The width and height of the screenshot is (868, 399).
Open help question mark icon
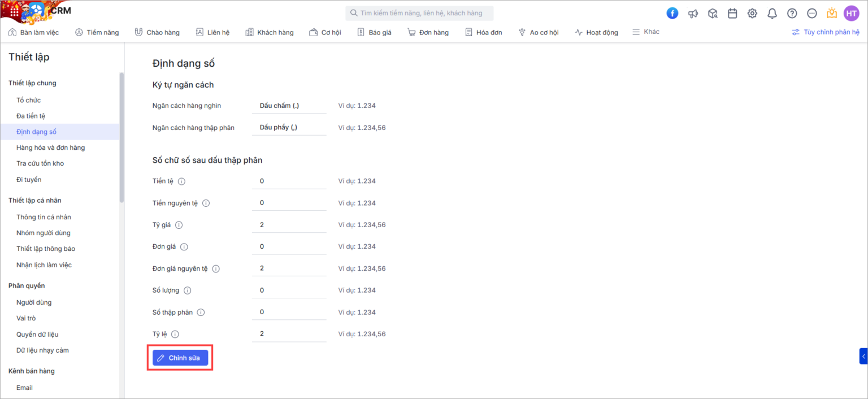coord(792,14)
